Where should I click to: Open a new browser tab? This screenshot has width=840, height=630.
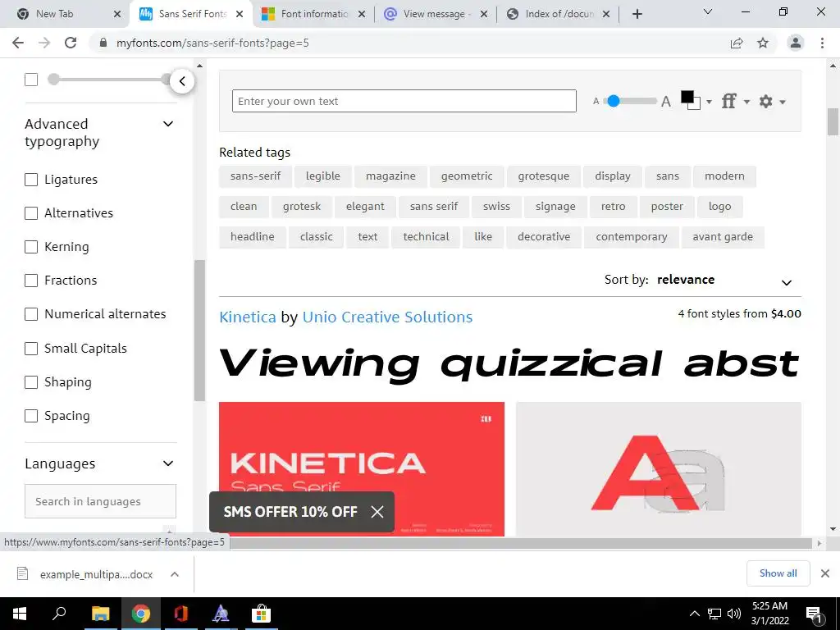pyautogui.click(x=637, y=14)
